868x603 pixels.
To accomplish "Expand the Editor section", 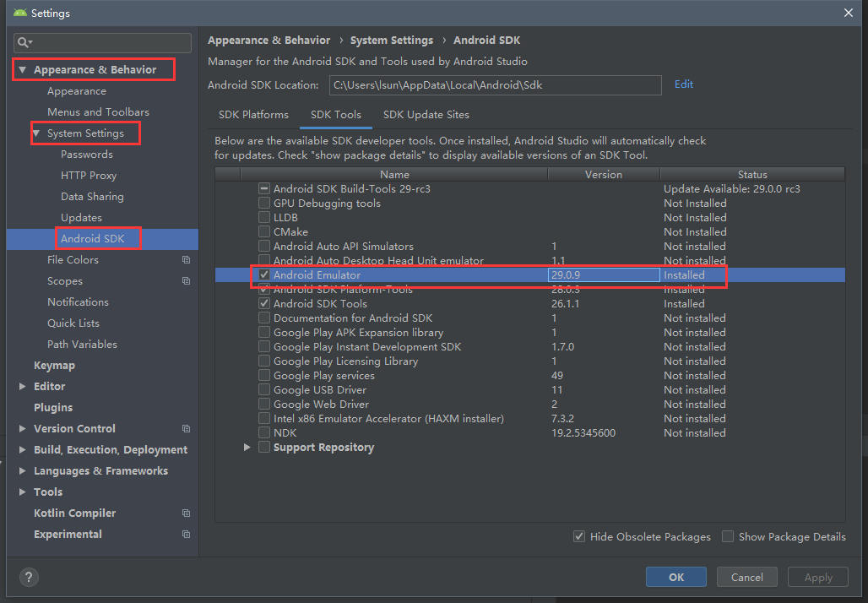I will click(x=22, y=387).
